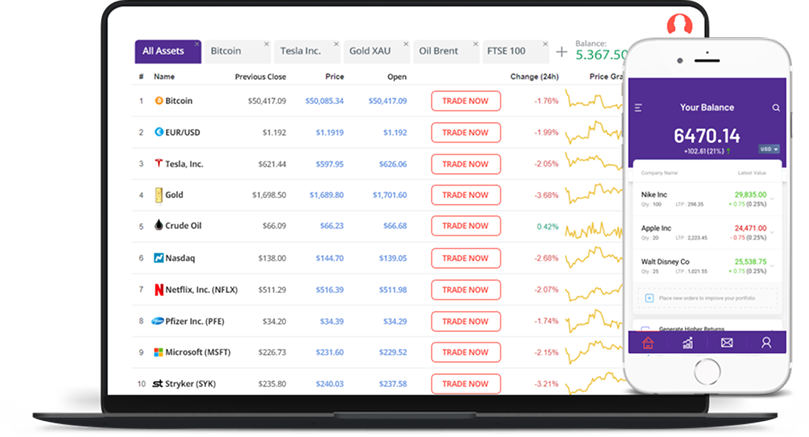Sort by Change (24h) column header
This screenshot has height=437, width=809.
coord(535,76)
